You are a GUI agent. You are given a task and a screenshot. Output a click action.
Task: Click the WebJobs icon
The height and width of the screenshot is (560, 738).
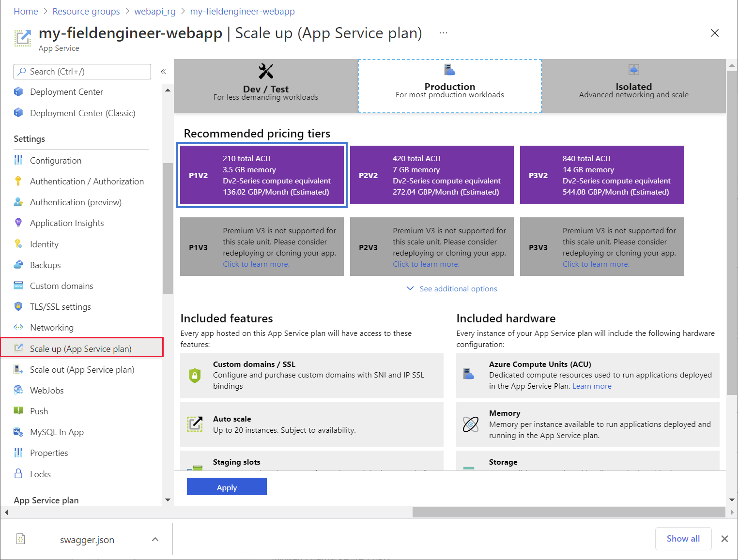18,390
